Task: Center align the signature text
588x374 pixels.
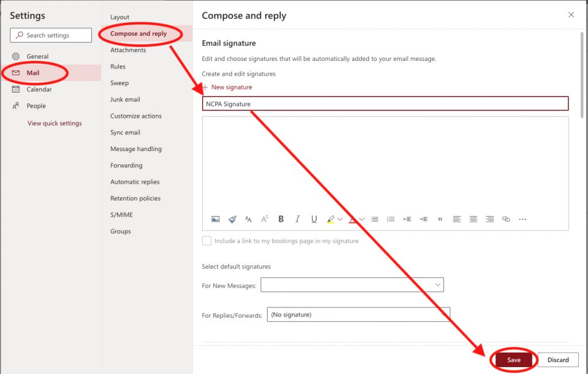Action: point(473,219)
